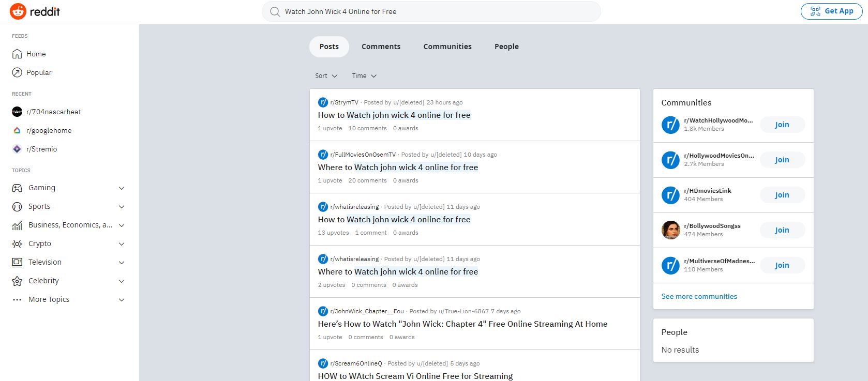
Task: Open the Popular feed icon
Action: click(17, 72)
